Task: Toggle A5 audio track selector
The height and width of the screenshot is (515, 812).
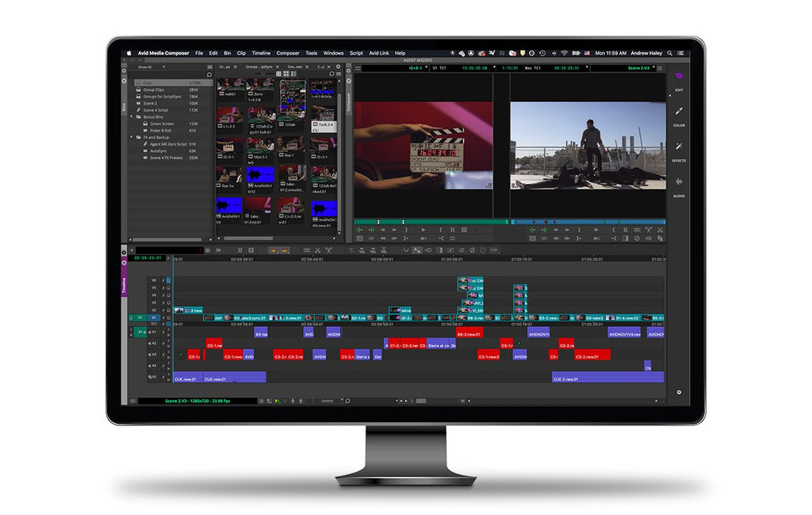Action: (153, 377)
